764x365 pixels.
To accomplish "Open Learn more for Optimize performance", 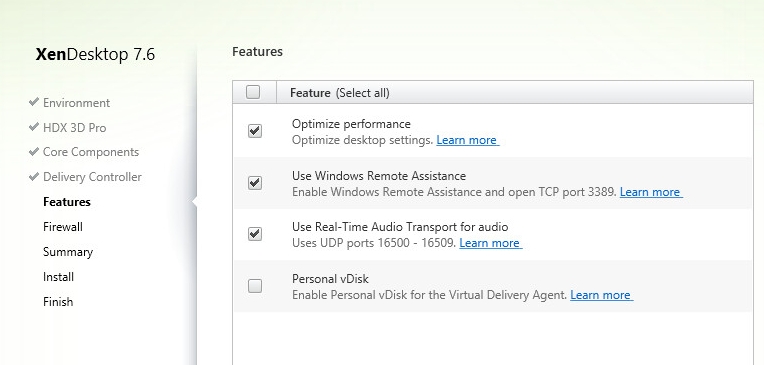I will click(x=467, y=140).
